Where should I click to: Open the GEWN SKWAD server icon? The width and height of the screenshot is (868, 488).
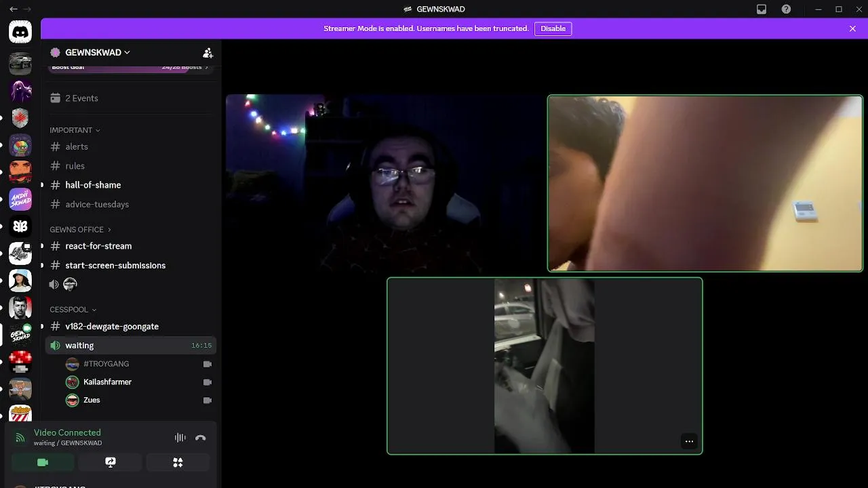pos(20,335)
